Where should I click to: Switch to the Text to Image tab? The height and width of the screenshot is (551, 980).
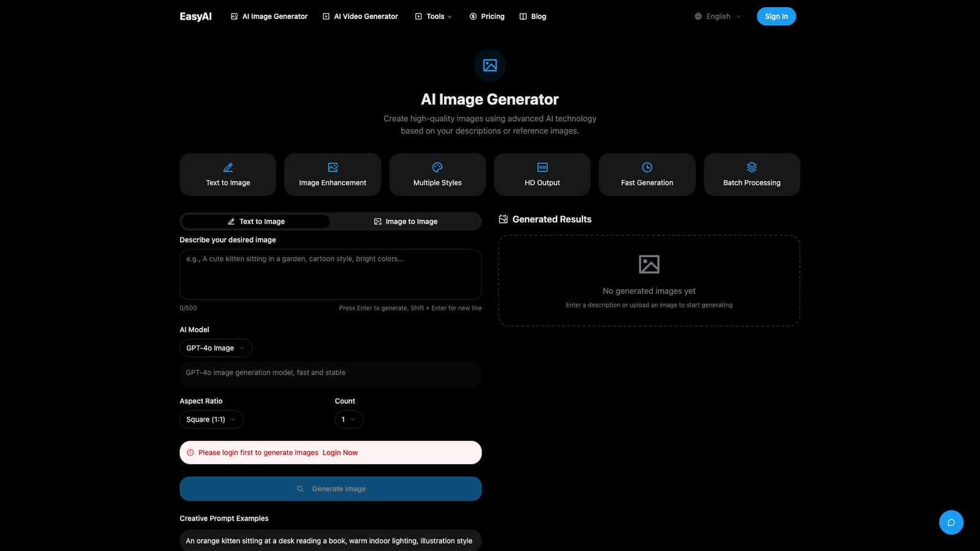point(256,222)
